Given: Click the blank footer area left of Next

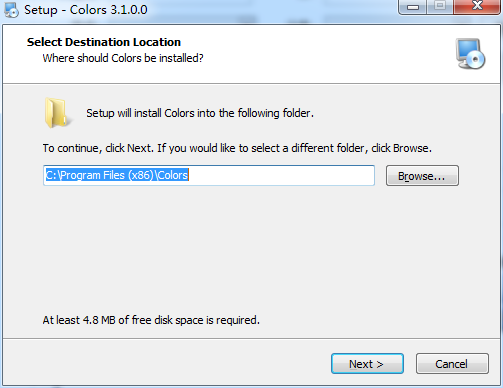Looking at the screenshot, I should (x=167, y=363).
